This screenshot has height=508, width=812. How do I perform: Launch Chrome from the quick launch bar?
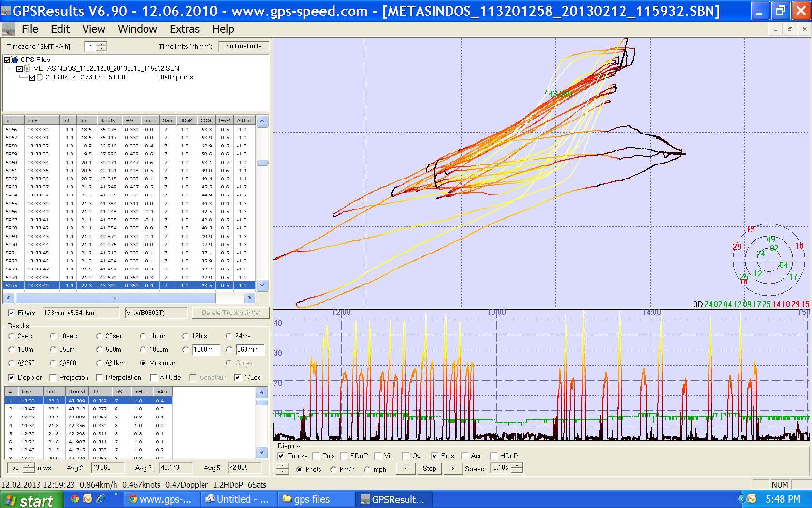pyautogui.click(x=75, y=499)
